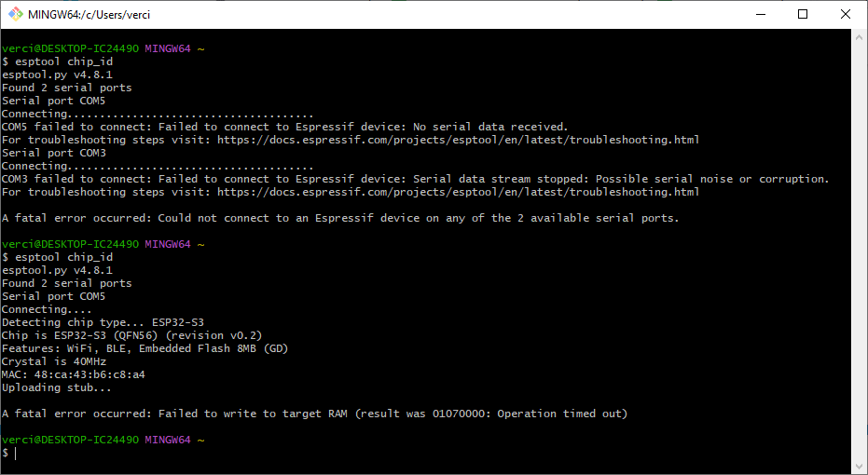Click the 'Crystal is 40MHz' output line
The width and height of the screenshot is (868, 475).
[x=54, y=361]
